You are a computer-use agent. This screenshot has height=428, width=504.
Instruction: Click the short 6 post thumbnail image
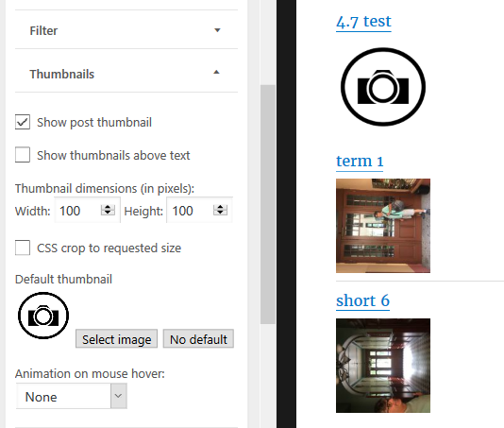(x=383, y=366)
